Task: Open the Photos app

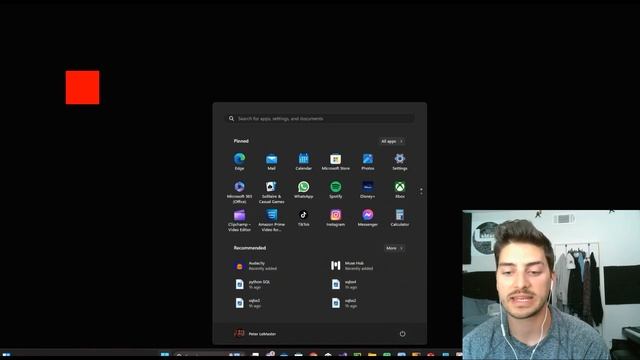Action: tap(367, 162)
